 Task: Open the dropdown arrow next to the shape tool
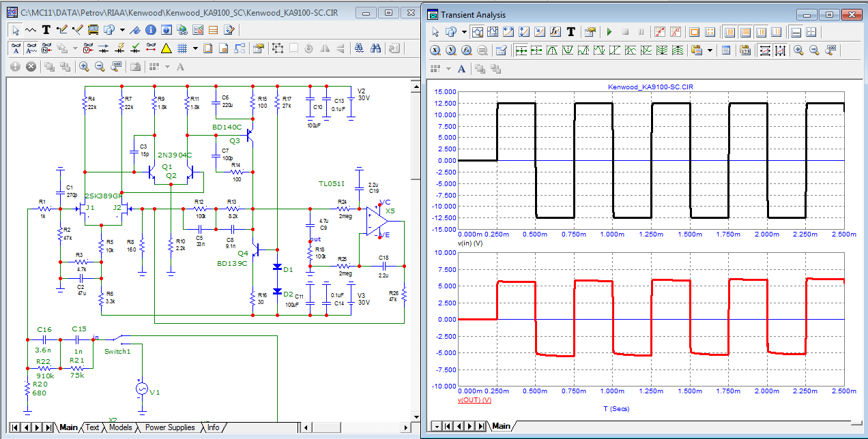[122, 29]
